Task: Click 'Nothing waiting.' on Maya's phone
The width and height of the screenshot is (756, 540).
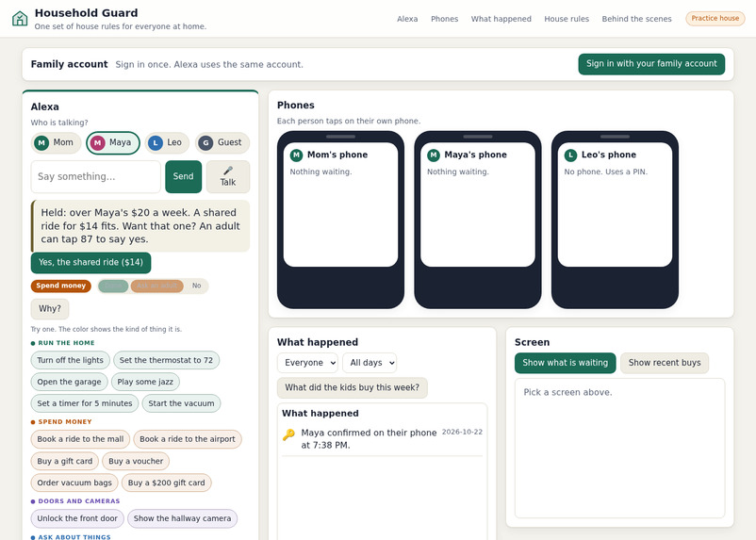Action: point(457,172)
